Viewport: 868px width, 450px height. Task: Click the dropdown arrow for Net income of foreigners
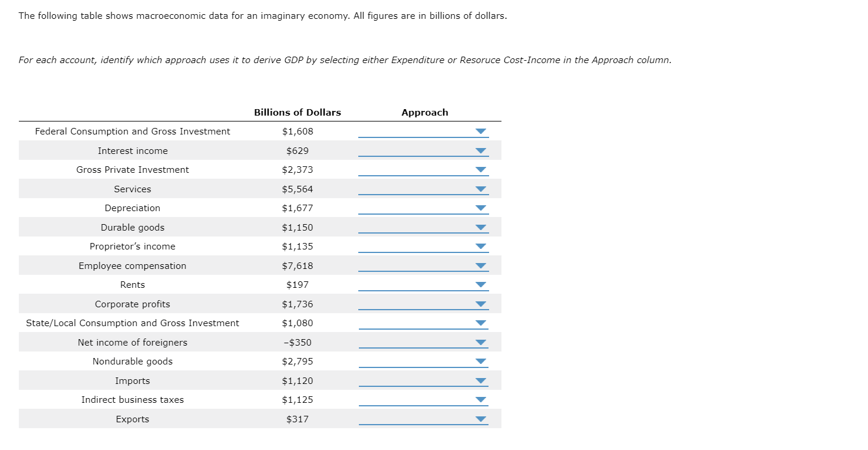[x=480, y=342]
